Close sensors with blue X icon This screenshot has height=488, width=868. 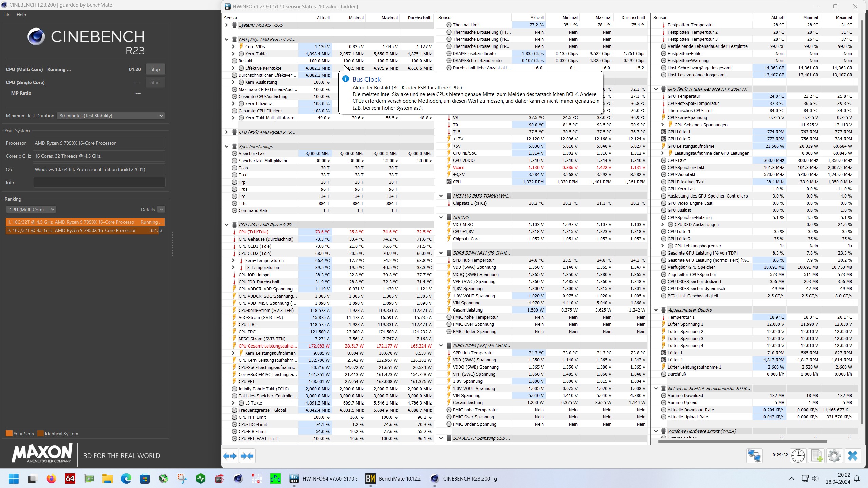(852, 455)
